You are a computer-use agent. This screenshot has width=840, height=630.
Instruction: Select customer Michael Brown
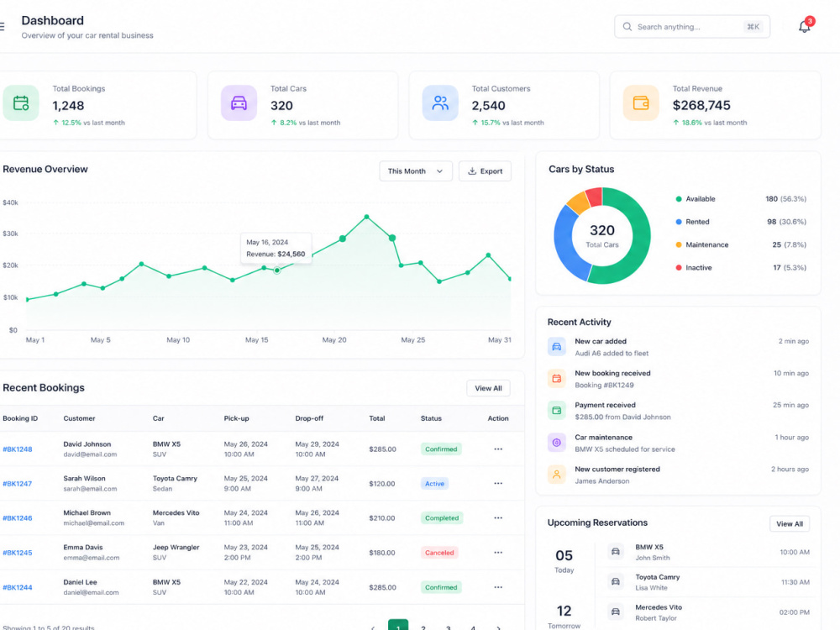(87, 512)
